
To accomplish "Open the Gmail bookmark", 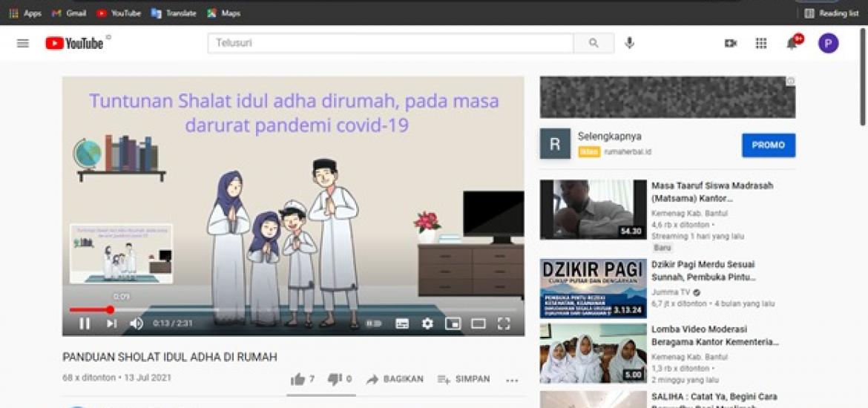I will pos(69,13).
